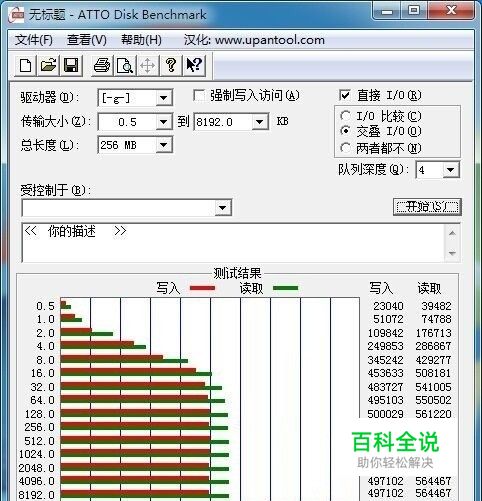Select 两者都不 radio option

coord(345,148)
